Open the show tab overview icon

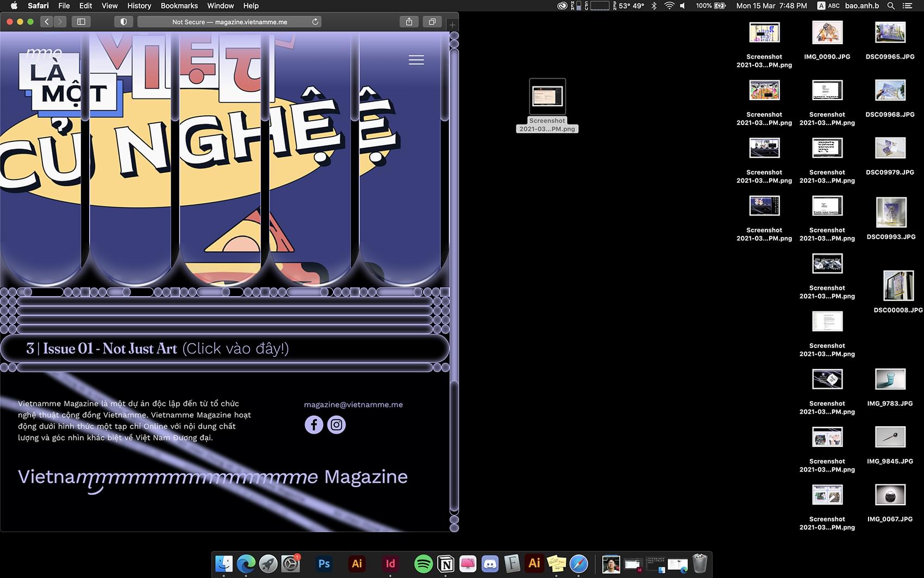tap(432, 22)
